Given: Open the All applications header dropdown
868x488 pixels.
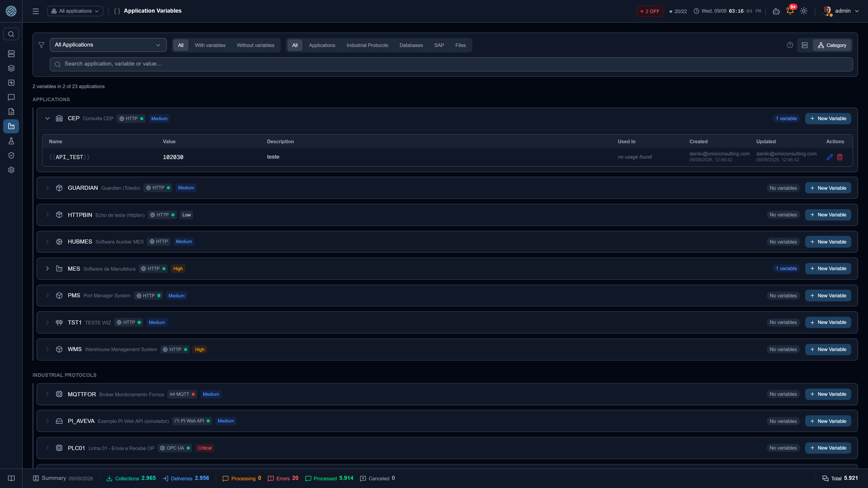Looking at the screenshot, I should 75,11.
